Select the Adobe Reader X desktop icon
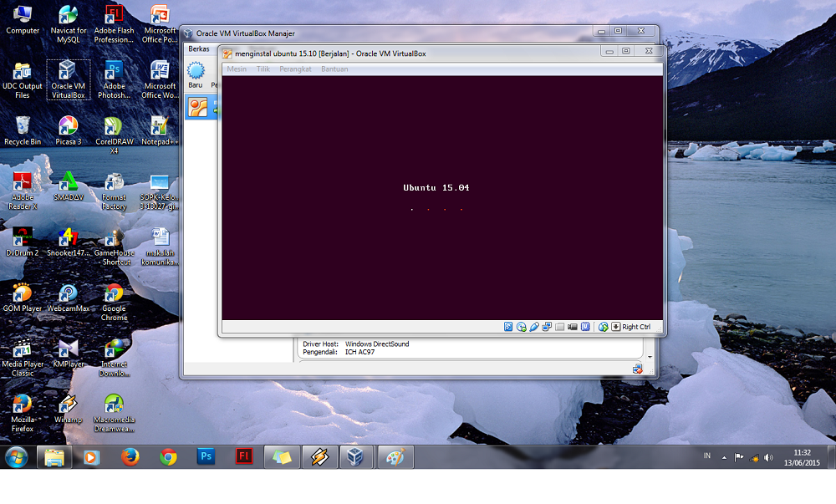The width and height of the screenshot is (836, 504). coord(23,191)
